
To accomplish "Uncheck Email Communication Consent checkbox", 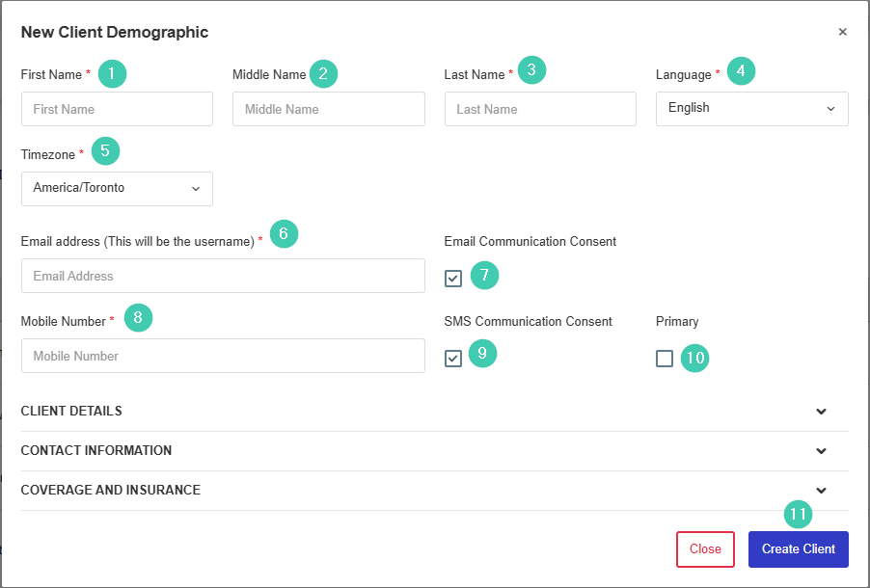I will (x=452, y=278).
